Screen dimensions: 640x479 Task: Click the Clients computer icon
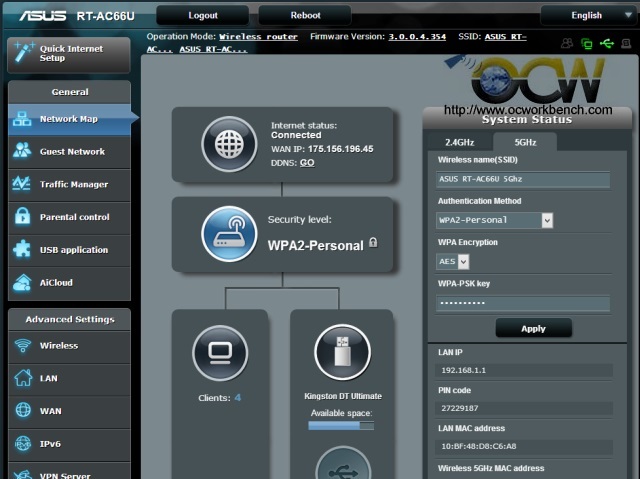pos(220,353)
